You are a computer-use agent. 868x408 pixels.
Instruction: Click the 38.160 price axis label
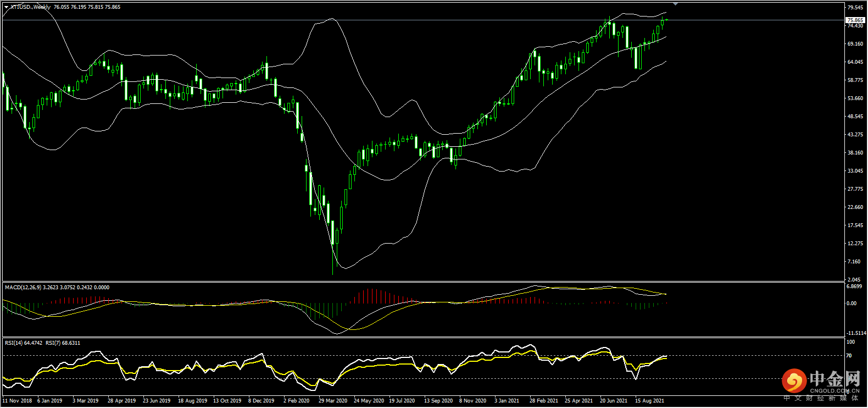click(x=855, y=153)
